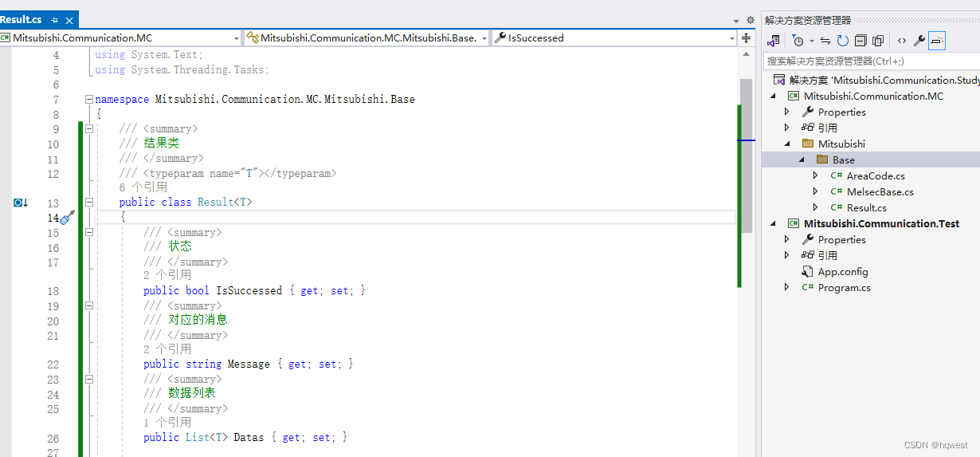Close the Result.cs tab

pyautogui.click(x=69, y=19)
